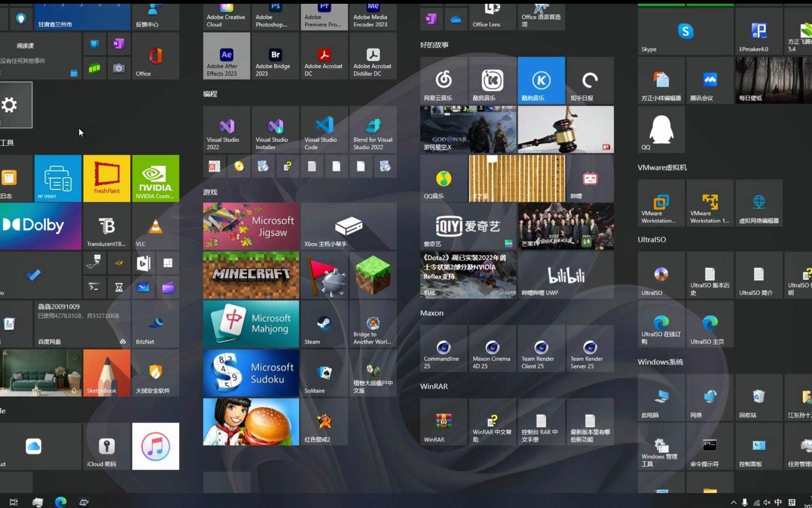Launch Visual Studio Code
The height and width of the screenshot is (508, 812).
(x=324, y=129)
